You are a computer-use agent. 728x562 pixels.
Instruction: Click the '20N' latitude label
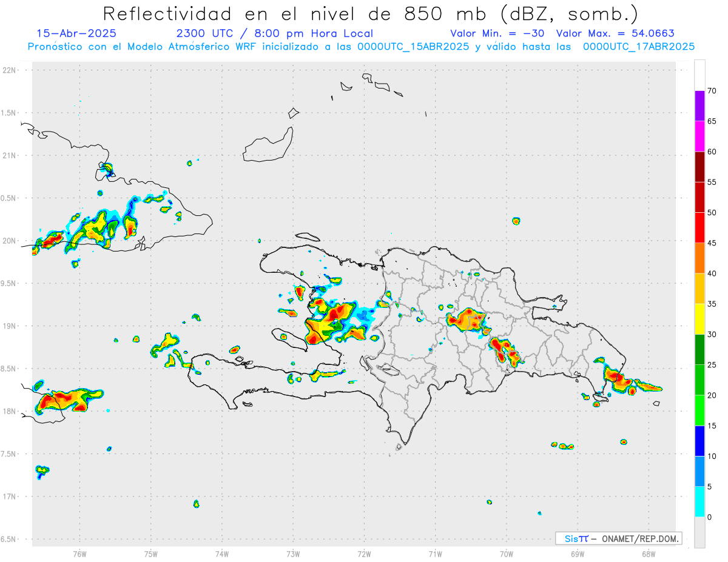pos(10,241)
